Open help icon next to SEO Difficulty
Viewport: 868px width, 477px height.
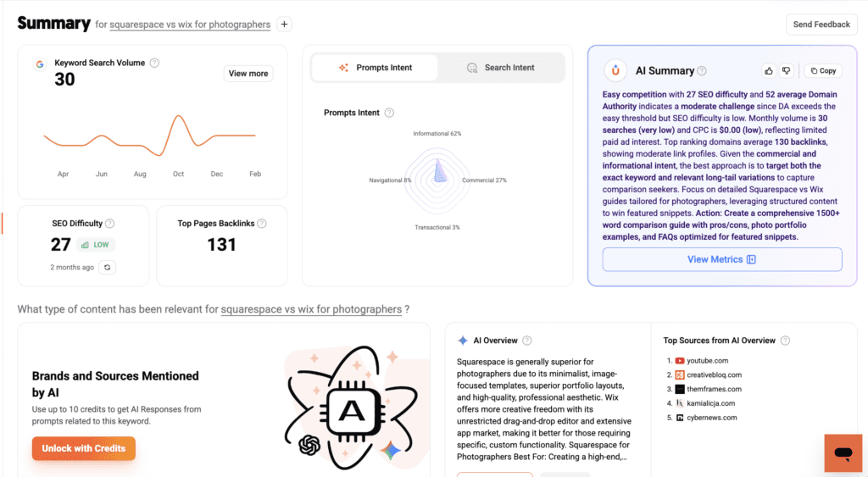pos(109,224)
